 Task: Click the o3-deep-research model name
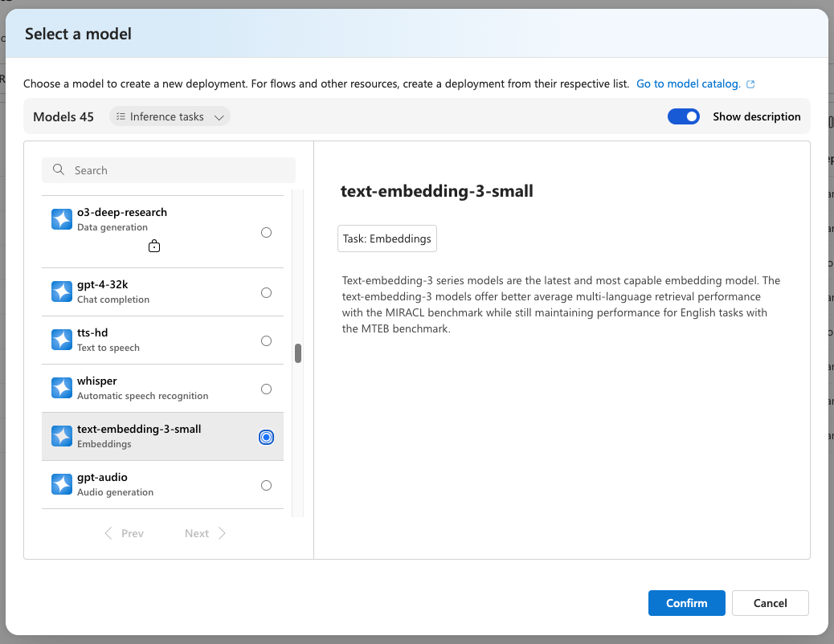point(122,212)
